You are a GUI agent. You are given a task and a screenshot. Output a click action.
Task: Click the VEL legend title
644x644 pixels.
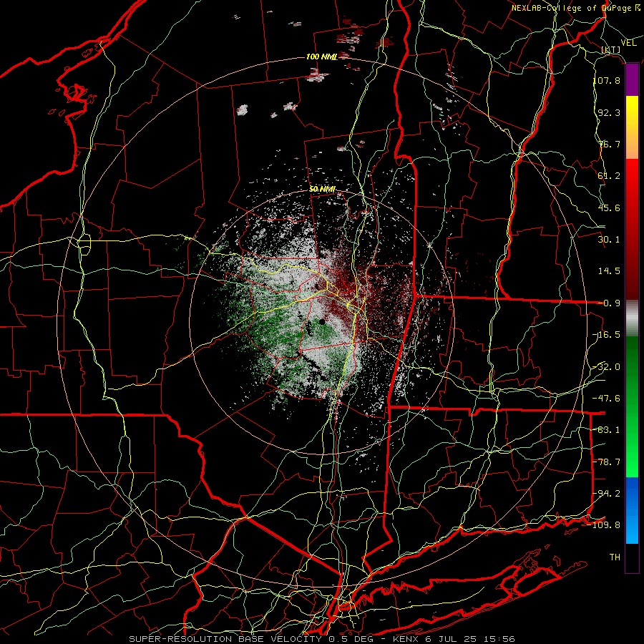coord(629,42)
